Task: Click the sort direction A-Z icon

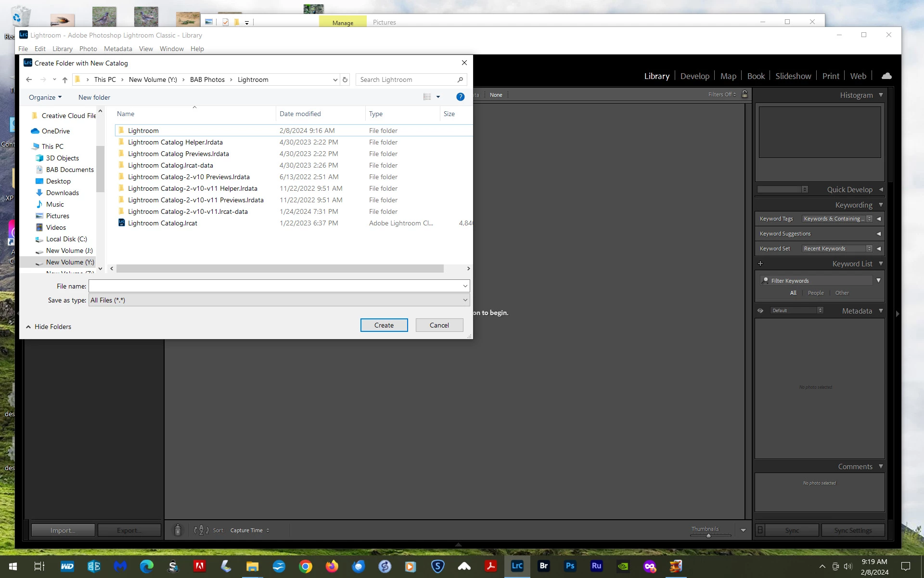Action: point(201,530)
